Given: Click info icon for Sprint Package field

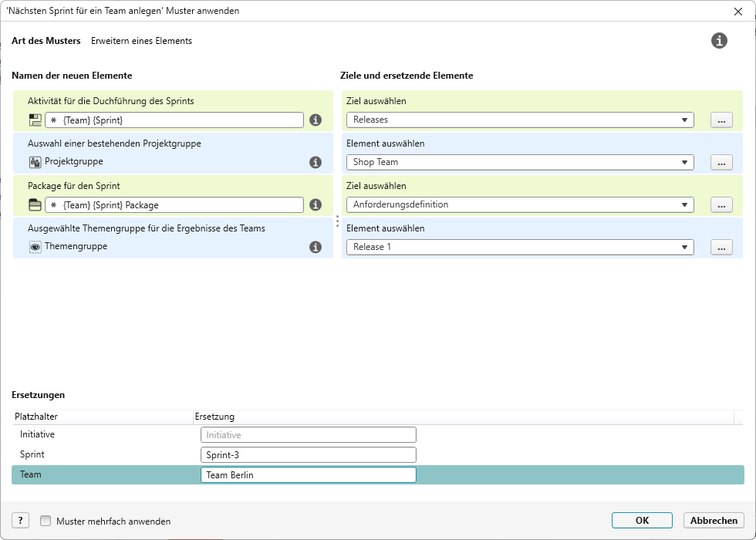Looking at the screenshot, I should [316, 205].
